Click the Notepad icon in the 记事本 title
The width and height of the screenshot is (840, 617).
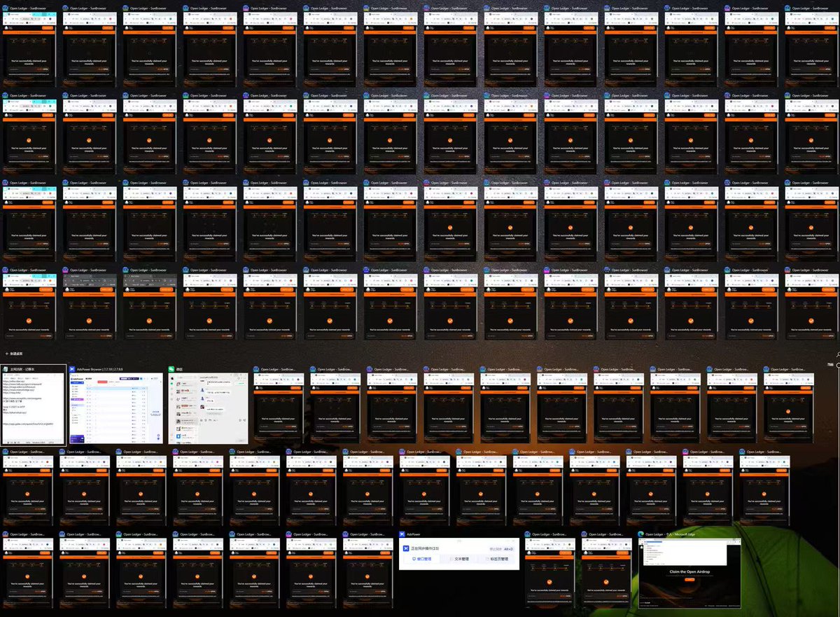[6, 368]
